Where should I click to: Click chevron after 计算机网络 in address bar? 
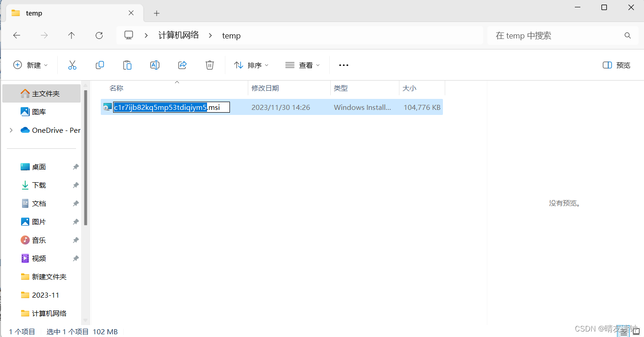tap(211, 35)
